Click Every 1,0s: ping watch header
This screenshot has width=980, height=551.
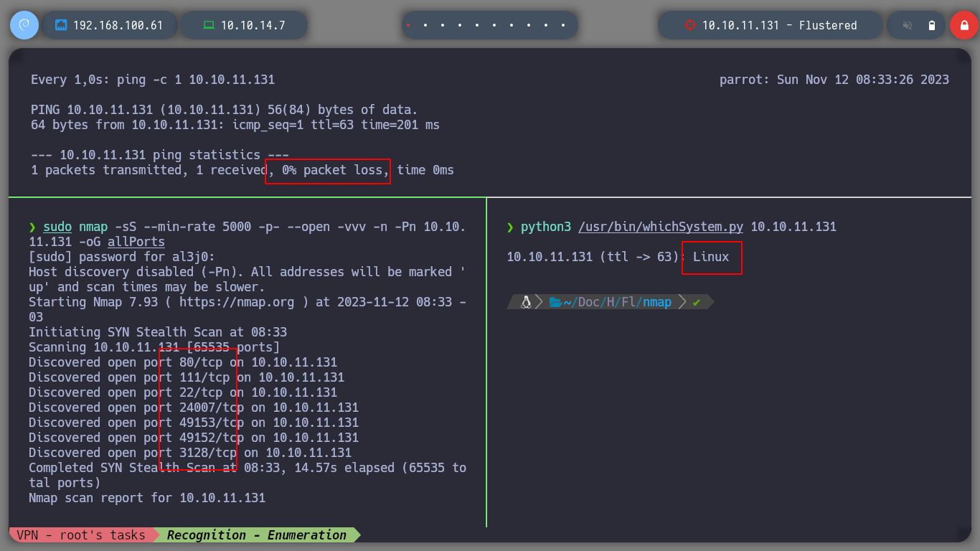[x=153, y=80]
